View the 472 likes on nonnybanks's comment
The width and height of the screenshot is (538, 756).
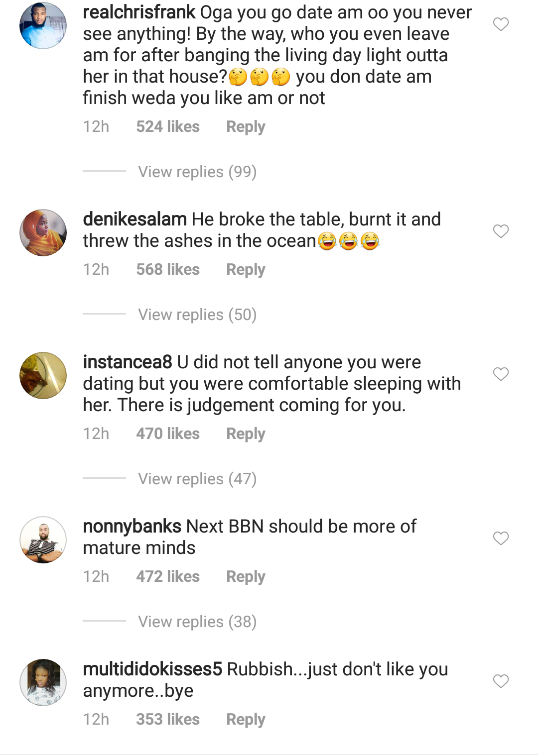(168, 577)
